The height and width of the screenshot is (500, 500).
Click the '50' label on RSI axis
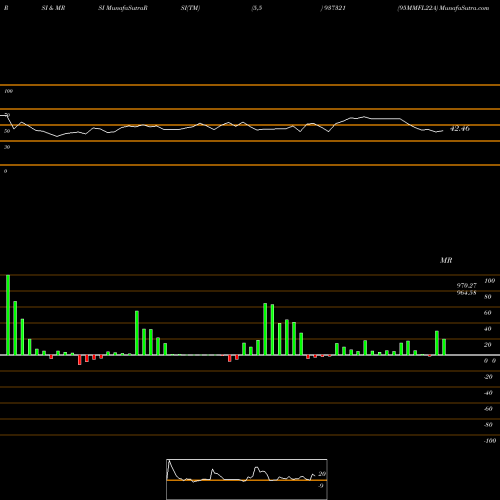coord(7,131)
